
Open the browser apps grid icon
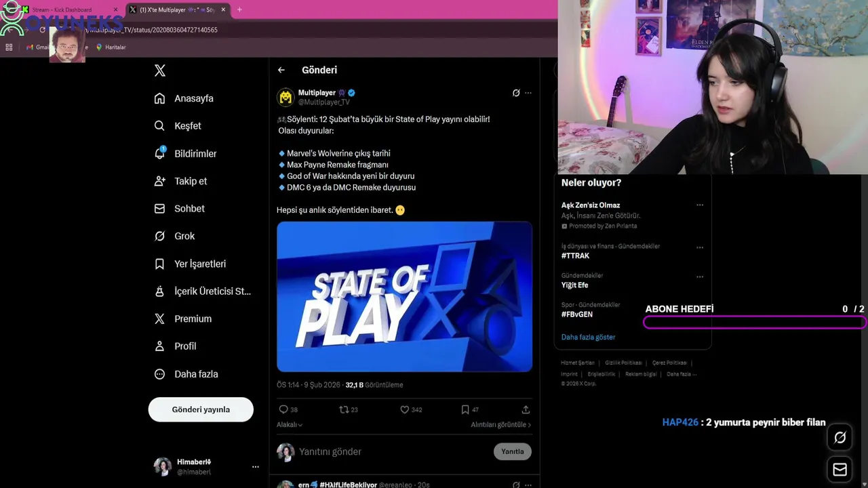9,47
